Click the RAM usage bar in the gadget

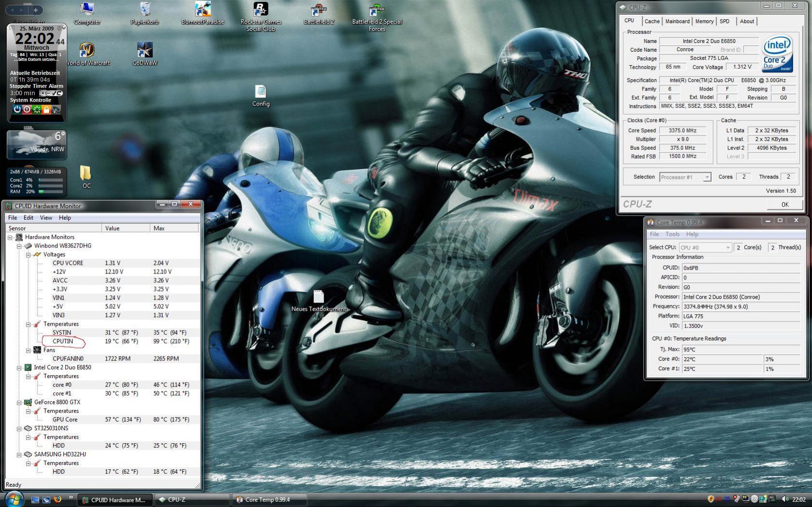[51, 192]
